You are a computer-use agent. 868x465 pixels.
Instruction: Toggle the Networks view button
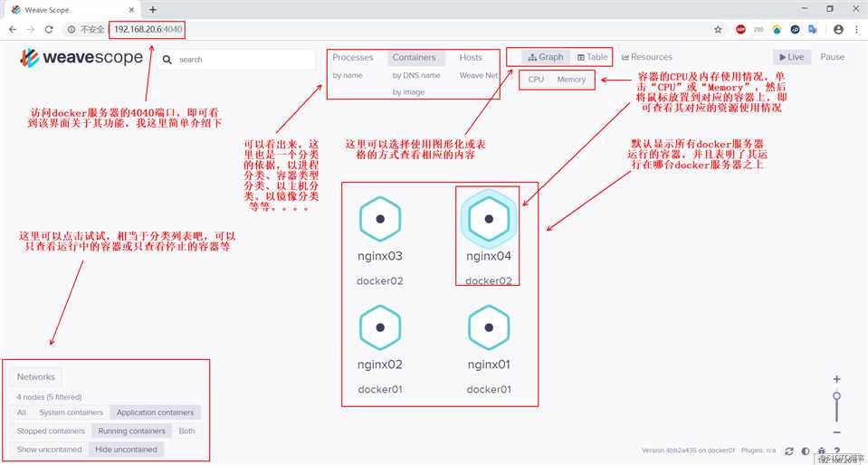(36, 377)
